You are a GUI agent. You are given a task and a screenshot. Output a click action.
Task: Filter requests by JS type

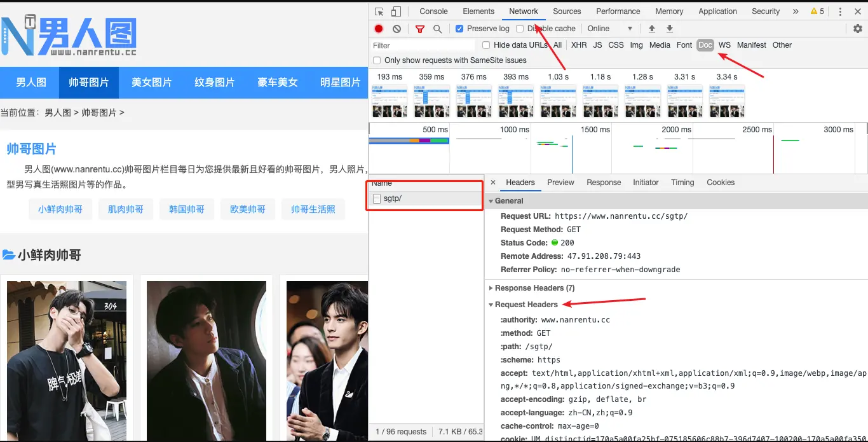tap(597, 45)
